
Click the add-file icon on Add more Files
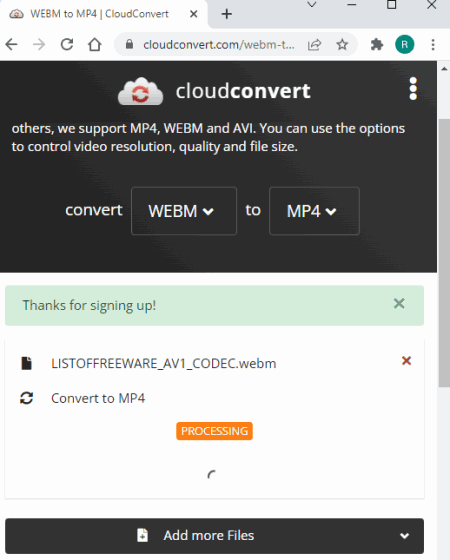point(142,535)
